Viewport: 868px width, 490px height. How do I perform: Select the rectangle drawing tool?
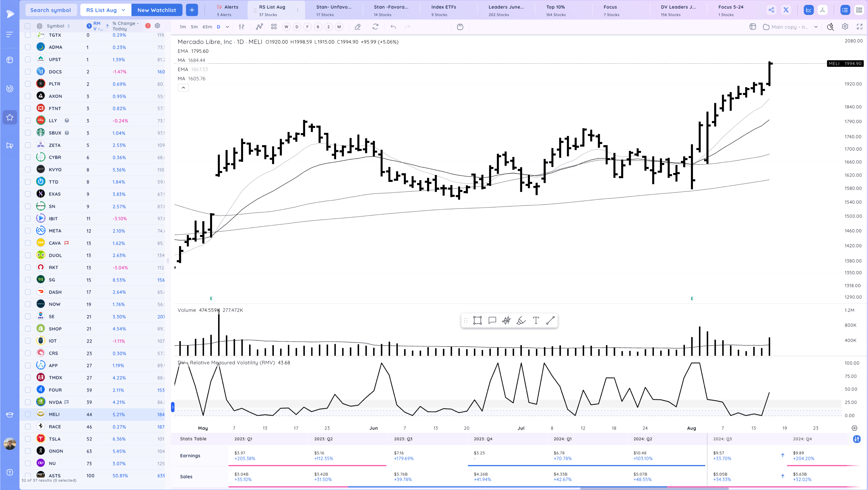point(477,320)
